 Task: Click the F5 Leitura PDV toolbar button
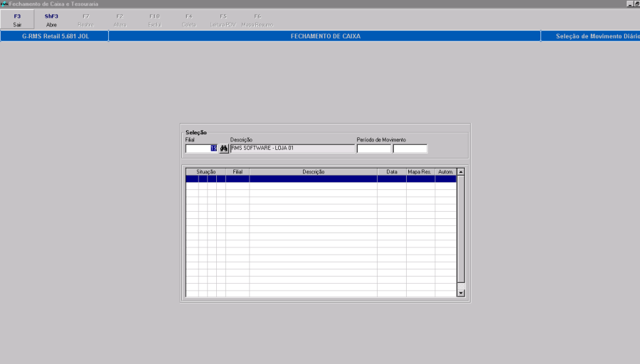coord(223,20)
